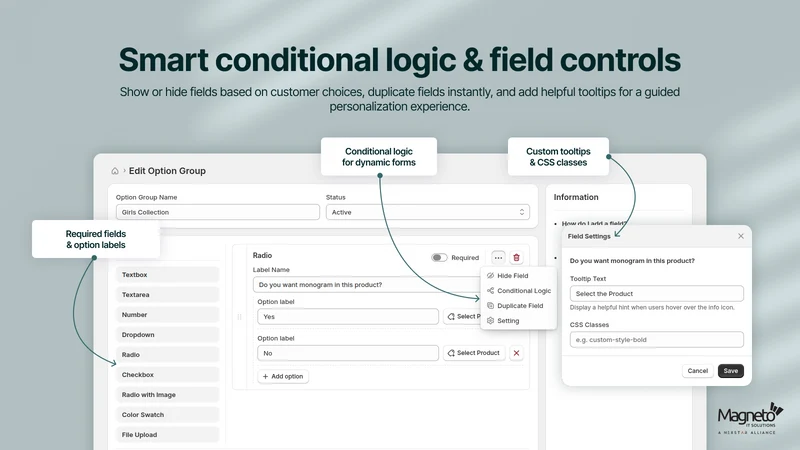Add a File Upload field type
The width and height of the screenshot is (800, 450).
(167, 435)
